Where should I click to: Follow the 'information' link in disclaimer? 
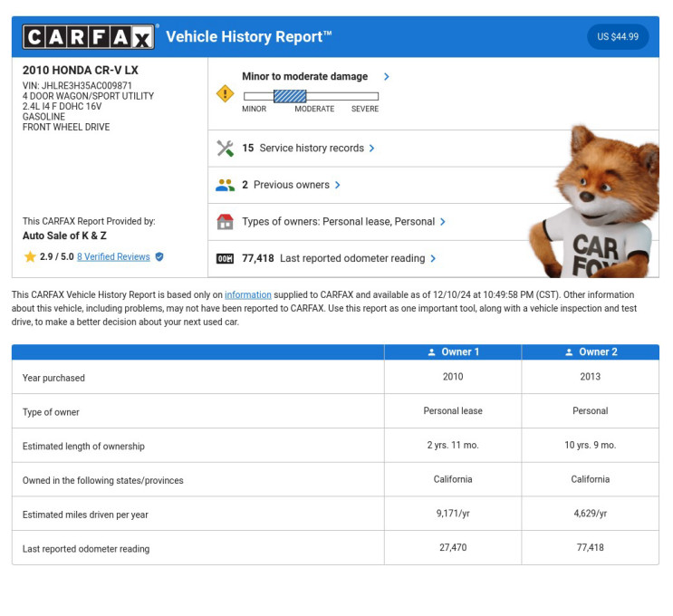pos(247,294)
